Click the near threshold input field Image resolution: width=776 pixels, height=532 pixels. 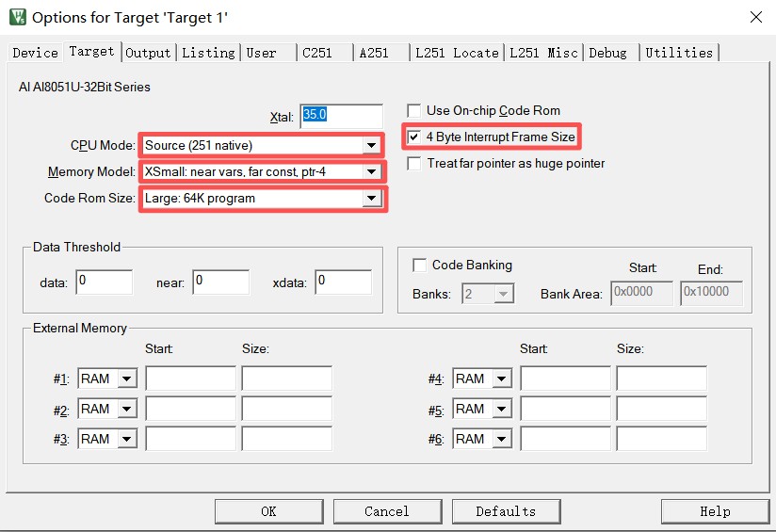pyautogui.click(x=220, y=282)
